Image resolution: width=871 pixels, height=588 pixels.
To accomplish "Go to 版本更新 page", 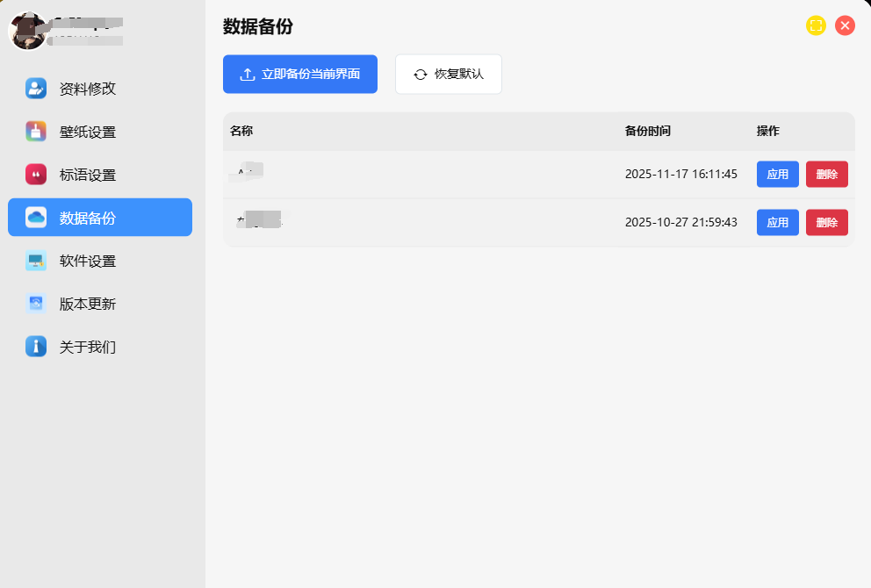I will (x=88, y=305).
